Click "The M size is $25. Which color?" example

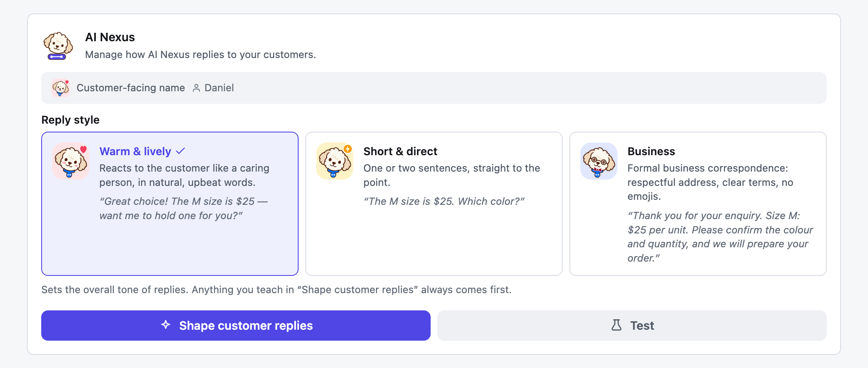pyautogui.click(x=444, y=201)
